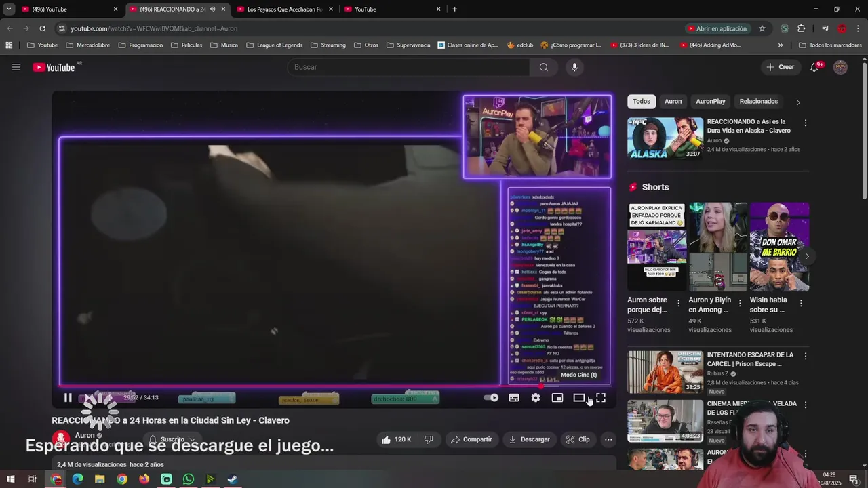The width and height of the screenshot is (868, 488).
Task: Open the Crear menu
Action: point(781,67)
